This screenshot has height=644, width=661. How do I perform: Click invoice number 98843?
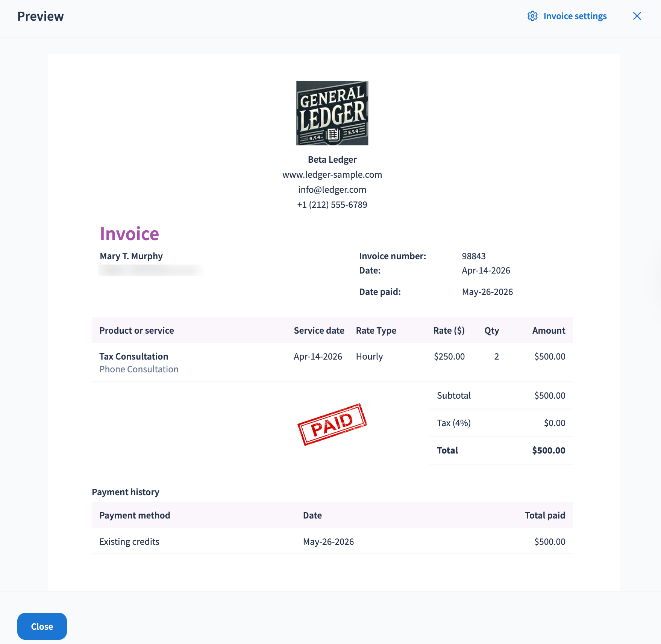[474, 256]
